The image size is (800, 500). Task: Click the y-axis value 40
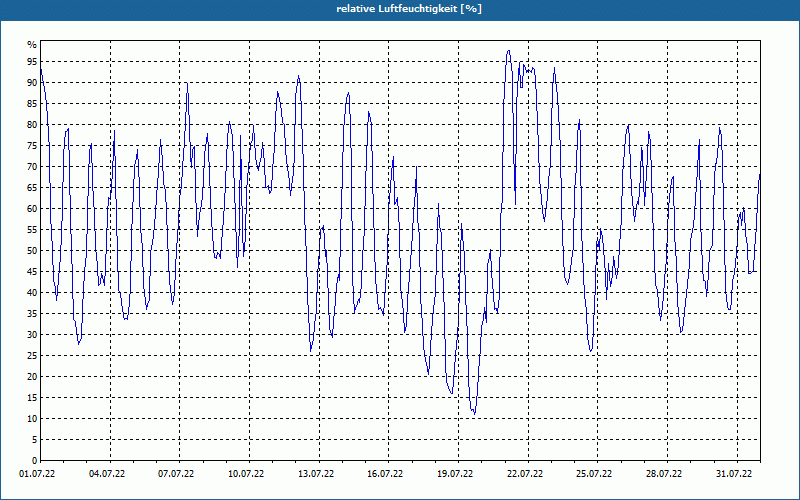click(32, 293)
